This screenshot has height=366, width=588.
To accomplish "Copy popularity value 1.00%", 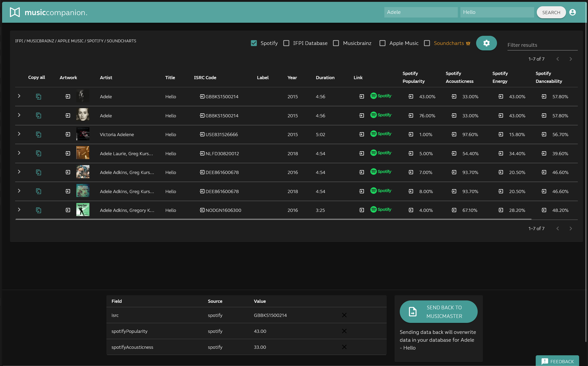I will point(411,134).
